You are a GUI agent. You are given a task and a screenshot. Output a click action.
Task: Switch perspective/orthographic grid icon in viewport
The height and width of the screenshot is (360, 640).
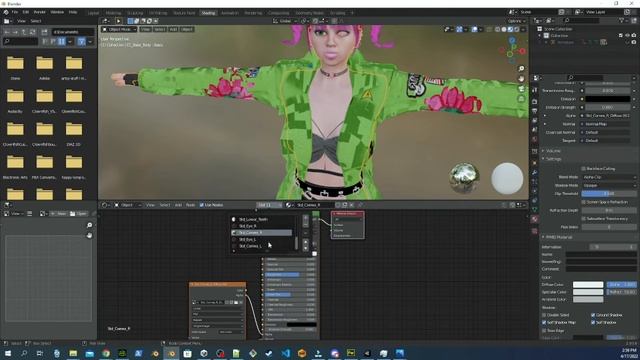pos(521,99)
